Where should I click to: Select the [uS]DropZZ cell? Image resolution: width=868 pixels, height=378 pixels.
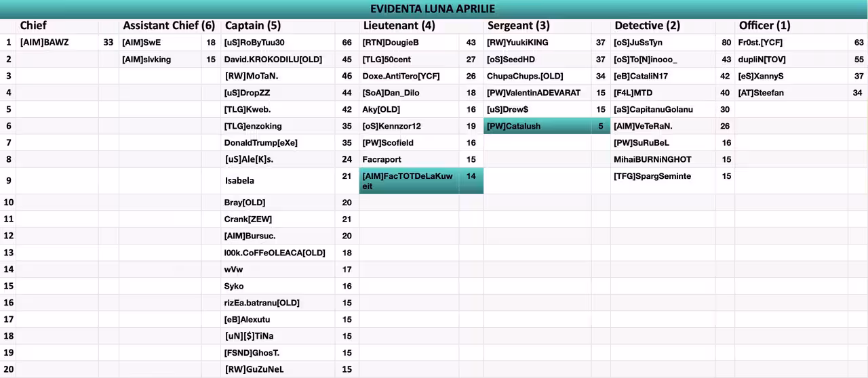278,92
